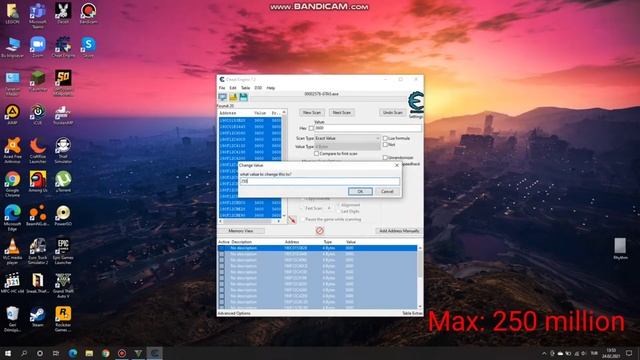The image size is (640, 360).
Task: Click the Value column header of address table
Action: pyautogui.click(x=351, y=242)
